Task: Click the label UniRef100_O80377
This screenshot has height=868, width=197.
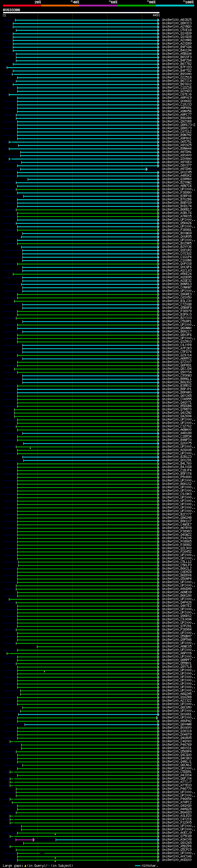Action: tap(177, 165)
